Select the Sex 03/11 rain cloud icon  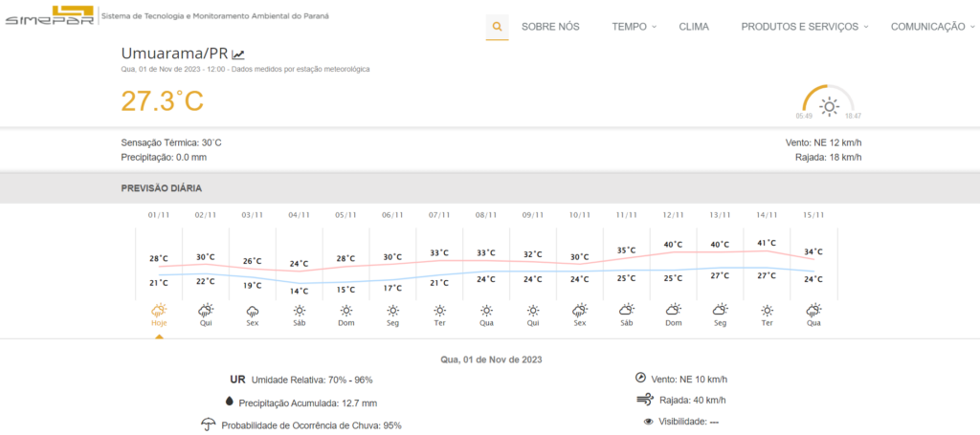pyautogui.click(x=253, y=310)
